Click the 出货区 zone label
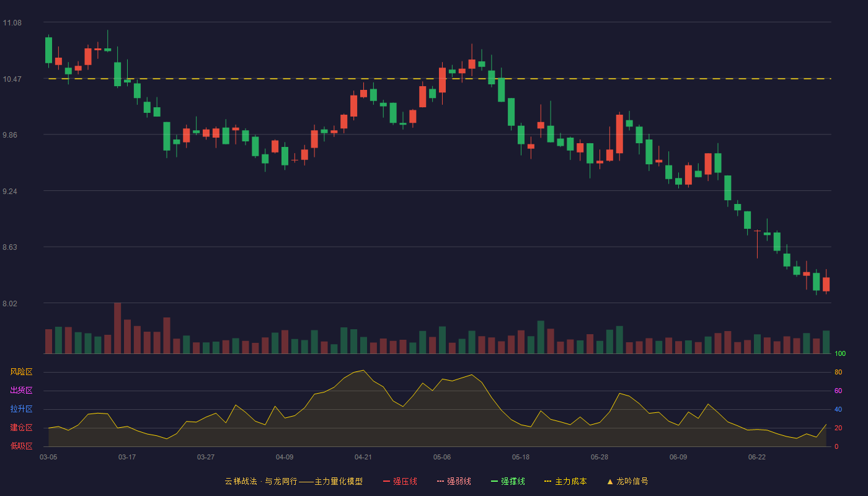The height and width of the screenshot is (496, 868). point(21,391)
